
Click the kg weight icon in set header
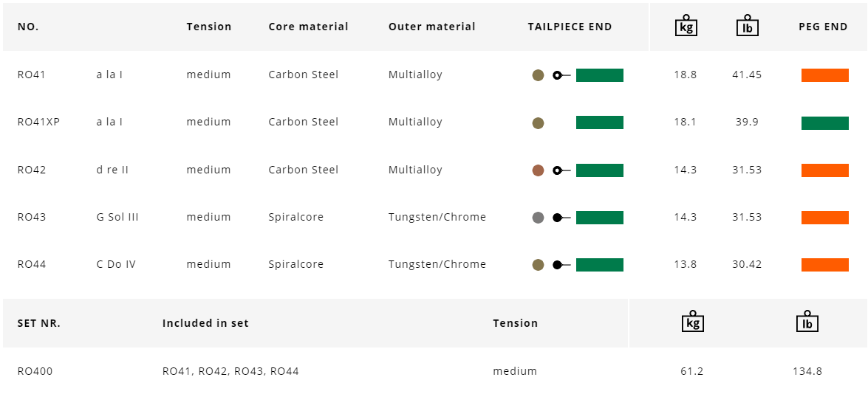[x=692, y=322]
